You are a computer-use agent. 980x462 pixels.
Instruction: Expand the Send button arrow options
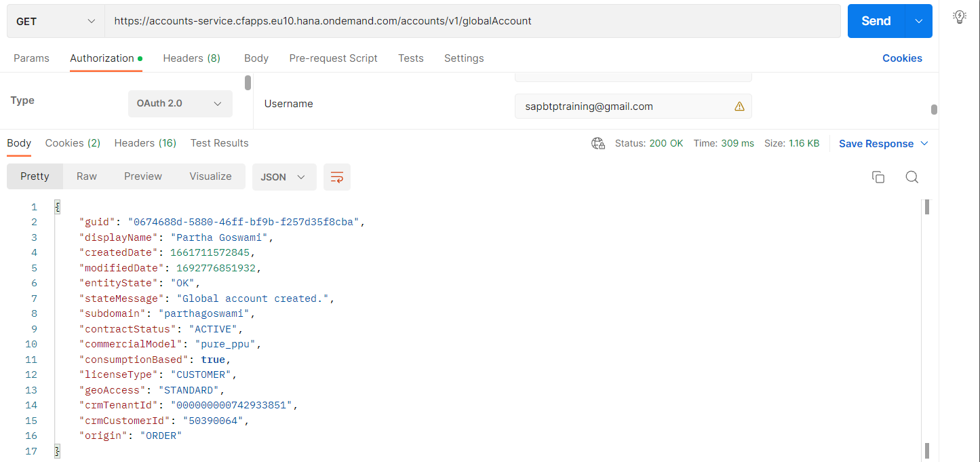pyautogui.click(x=919, y=21)
